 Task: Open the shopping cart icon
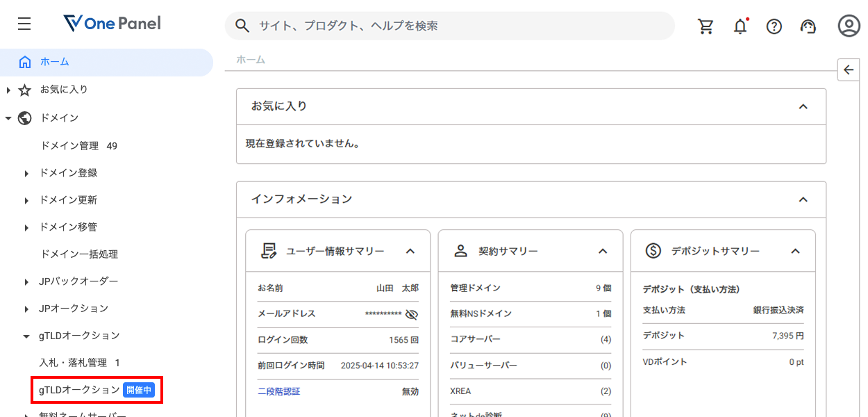point(706,26)
